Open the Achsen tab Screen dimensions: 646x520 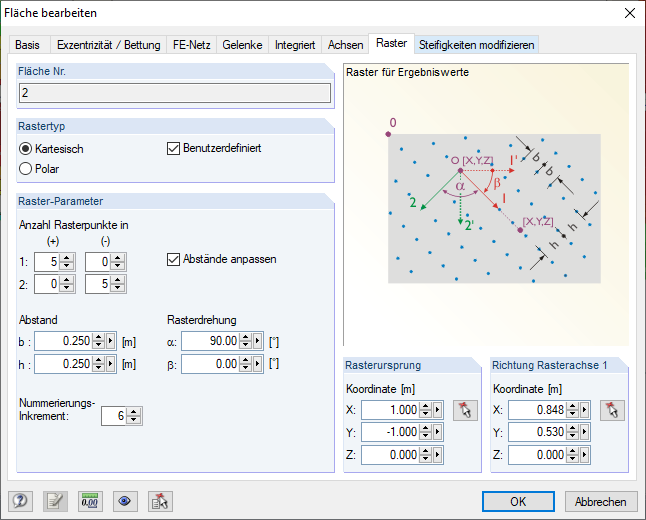point(346,45)
